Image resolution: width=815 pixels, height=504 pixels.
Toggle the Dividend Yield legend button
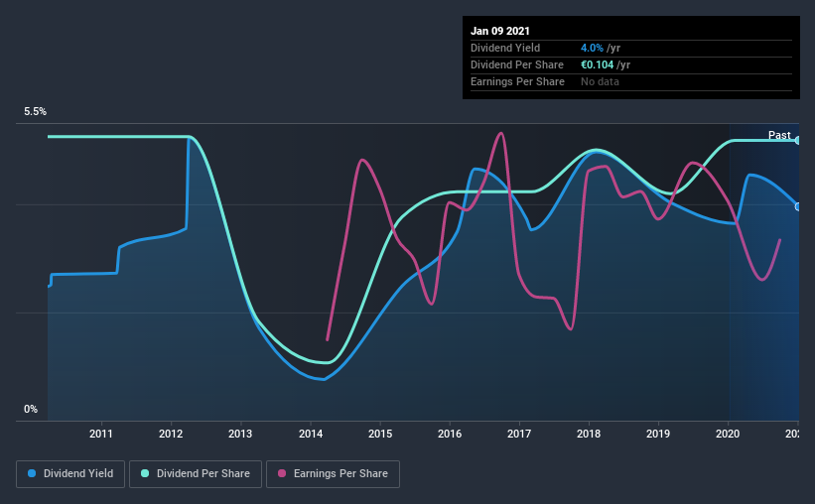click(70, 474)
